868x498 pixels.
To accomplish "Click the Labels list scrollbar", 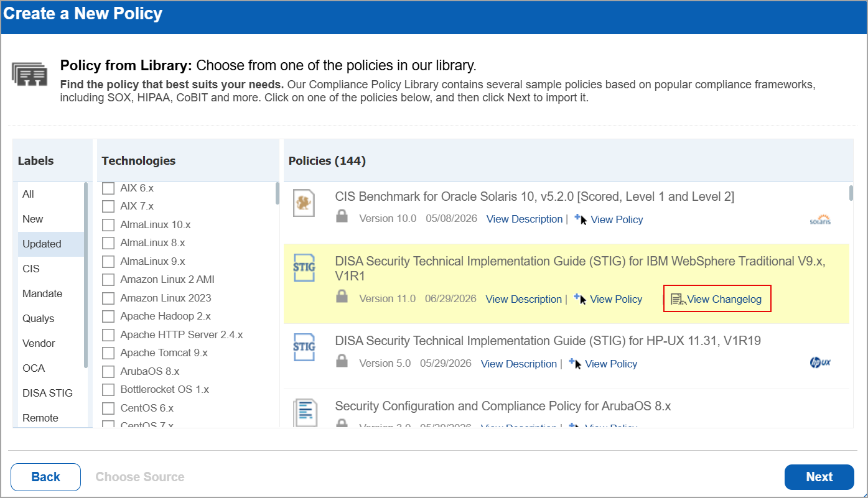I will pos(86,274).
